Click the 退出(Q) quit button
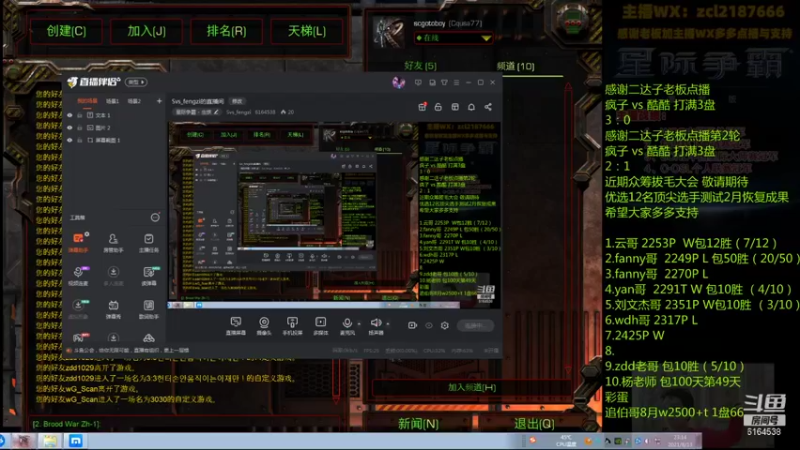800x450 pixels. coord(534,424)
